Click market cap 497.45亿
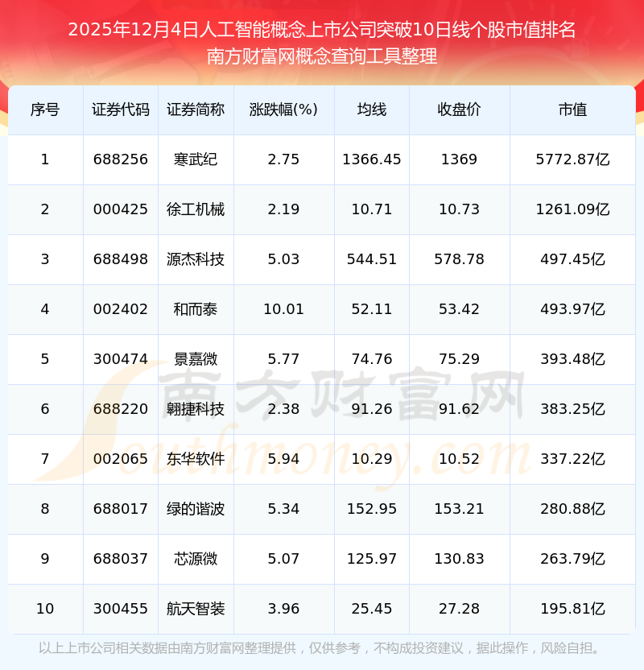The height and width of the screenshot is (670, 644). pyautogui.click(x=572, y=259)
